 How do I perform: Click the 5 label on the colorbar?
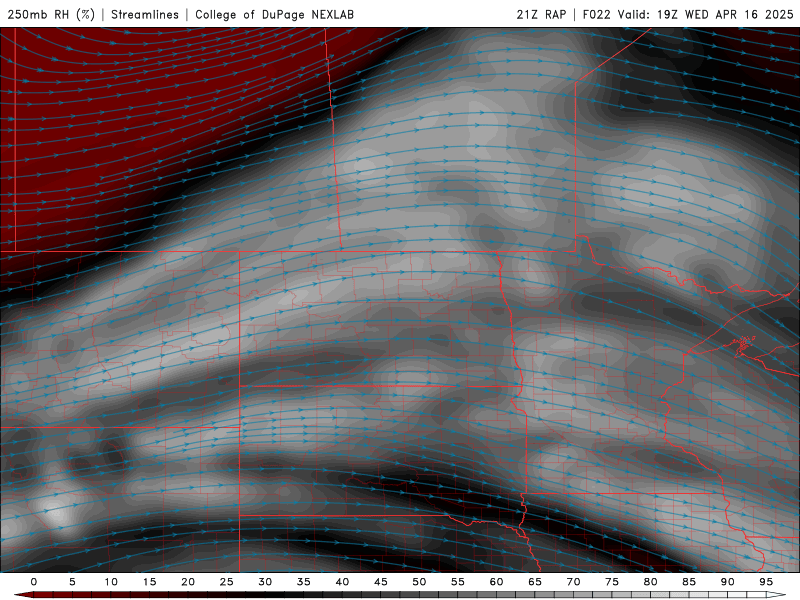coord(72,582)
